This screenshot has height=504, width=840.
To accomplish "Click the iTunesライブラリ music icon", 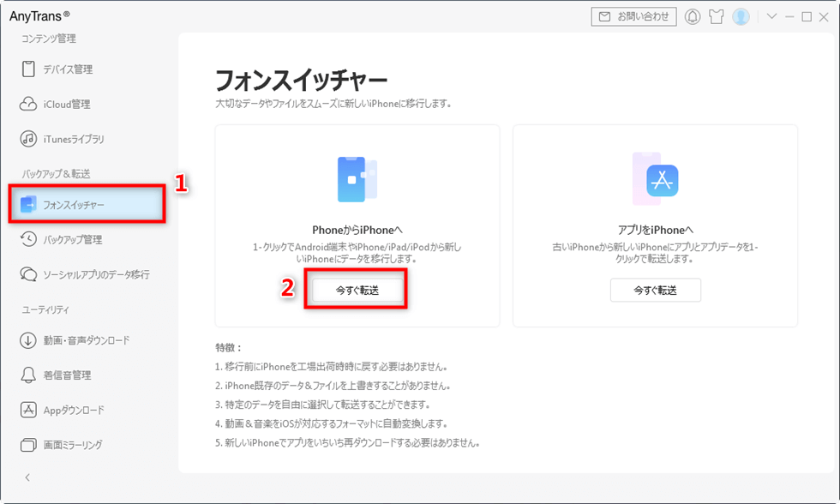I will (28, 139).
